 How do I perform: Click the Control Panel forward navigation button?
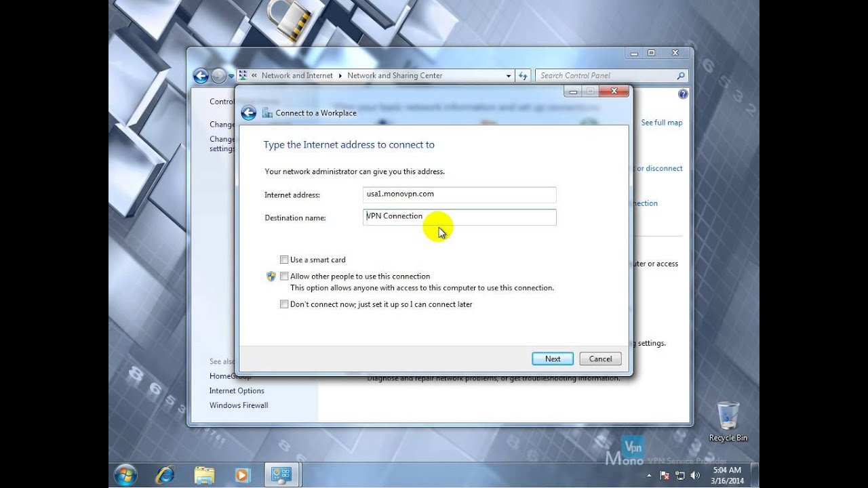[218, 76]
